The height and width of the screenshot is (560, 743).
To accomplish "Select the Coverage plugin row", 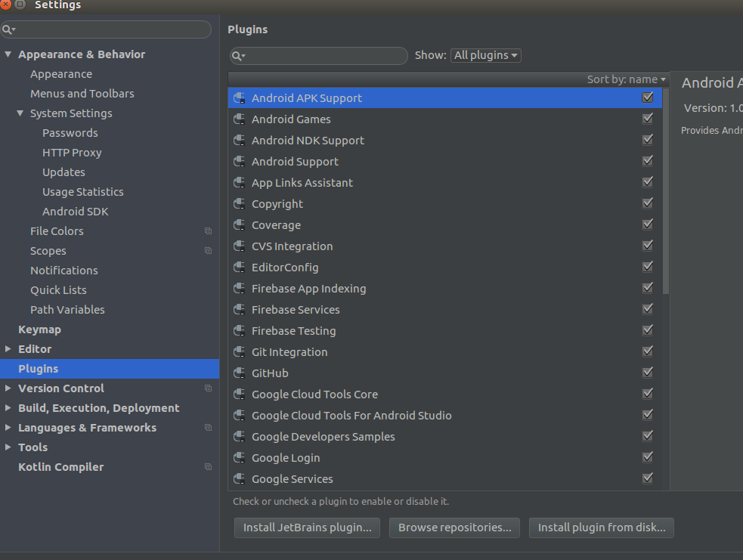I will click(x=445, y=225).
